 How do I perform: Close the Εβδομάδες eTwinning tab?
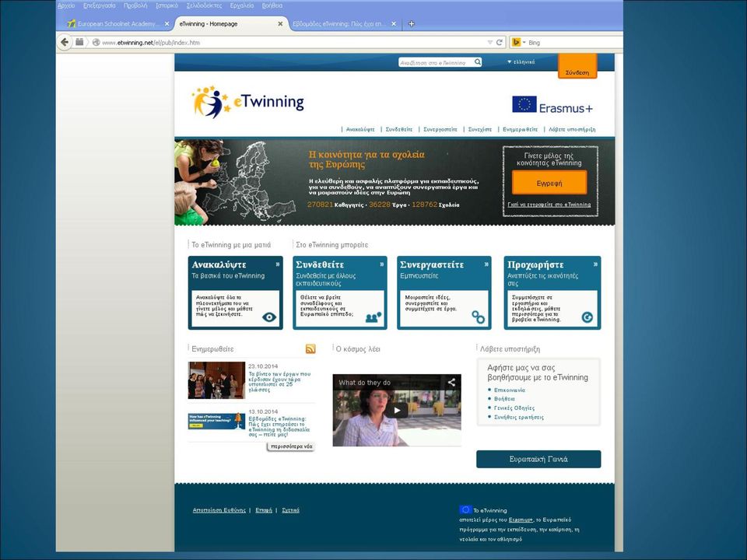[x=394, y=24]
